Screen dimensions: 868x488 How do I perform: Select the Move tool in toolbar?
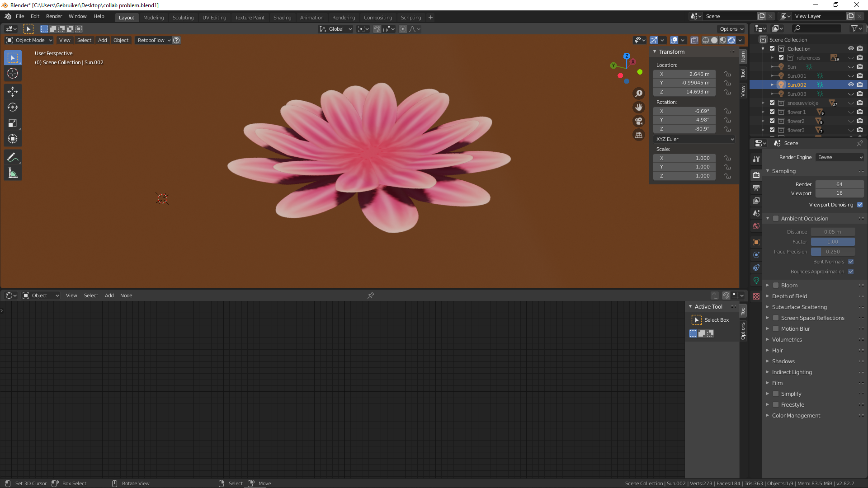(13, 92)
